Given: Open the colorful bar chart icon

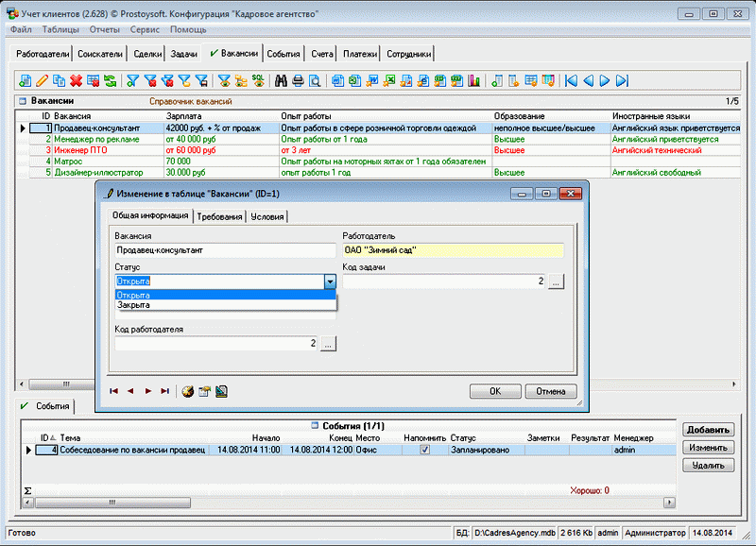Looking at the screenshot, I should point(472,81).
